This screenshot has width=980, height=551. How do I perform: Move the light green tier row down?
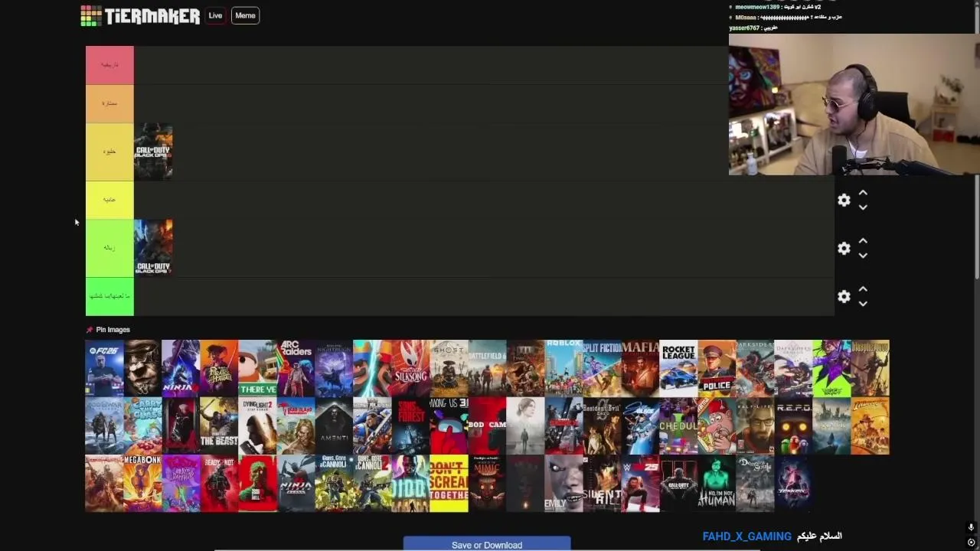[x=863, y=256]
